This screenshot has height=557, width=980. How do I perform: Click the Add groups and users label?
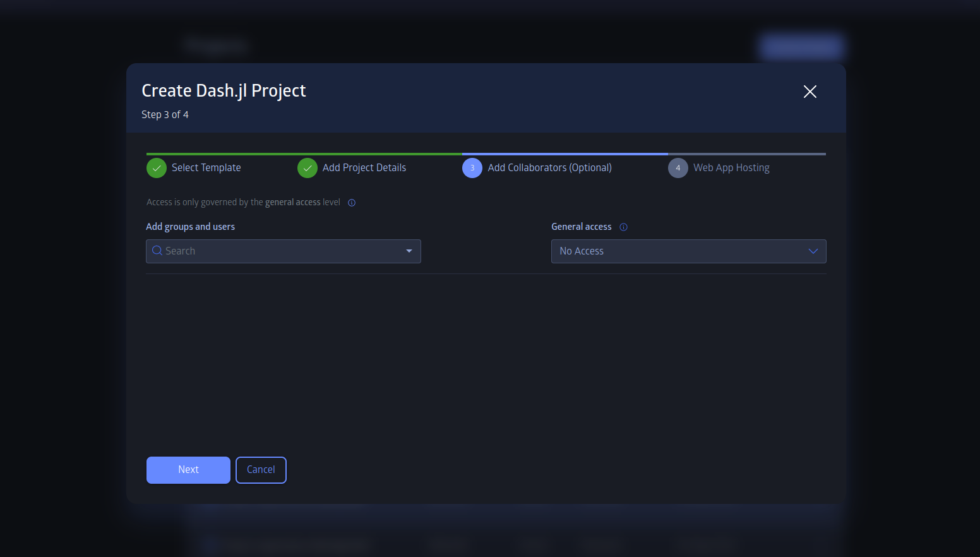click(190, 227)
